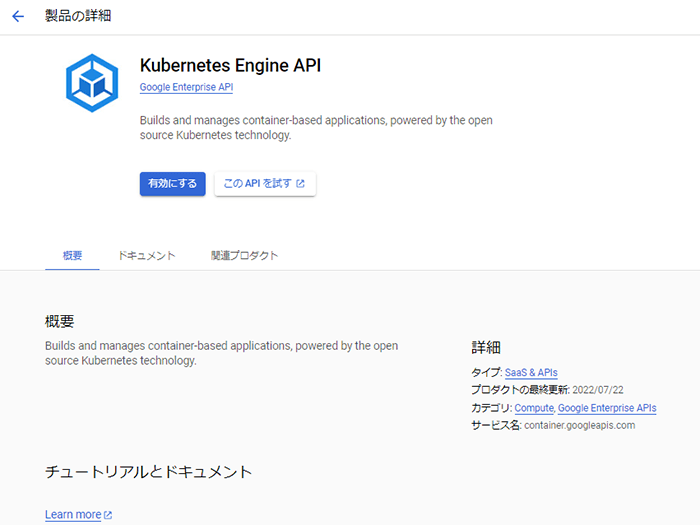Follow the Google Enterprise APIs category link
The height and width of the screenshot is (525, 700).
coord(607,408)
